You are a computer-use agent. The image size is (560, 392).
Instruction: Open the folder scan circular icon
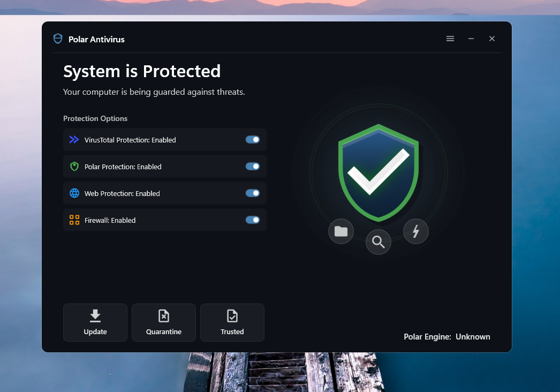341,231
